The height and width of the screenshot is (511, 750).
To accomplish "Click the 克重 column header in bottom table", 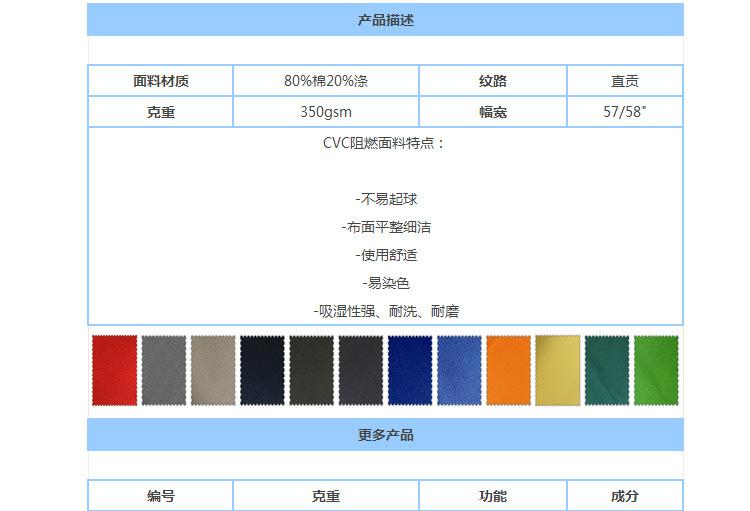I will [x=326, y=496].
